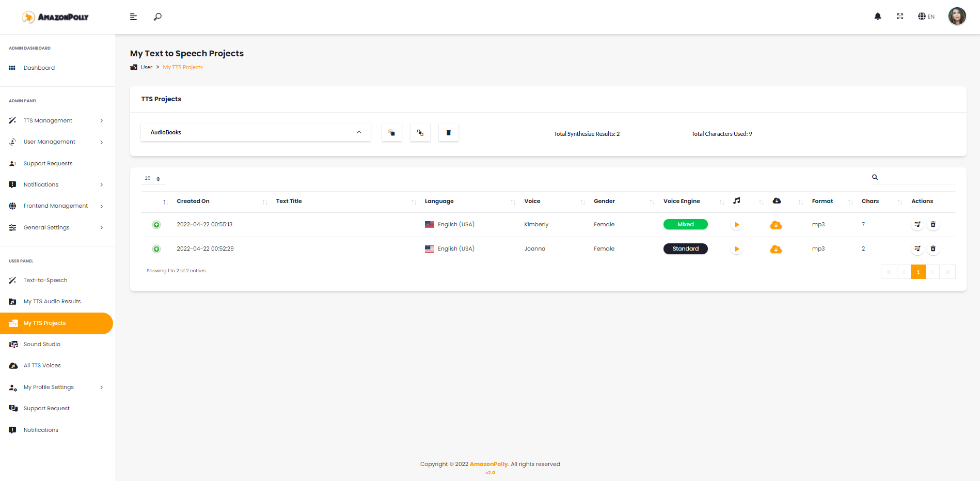Toggle the sidebar menu hamburger icon

pyautogui.click(x=133, y=17)
